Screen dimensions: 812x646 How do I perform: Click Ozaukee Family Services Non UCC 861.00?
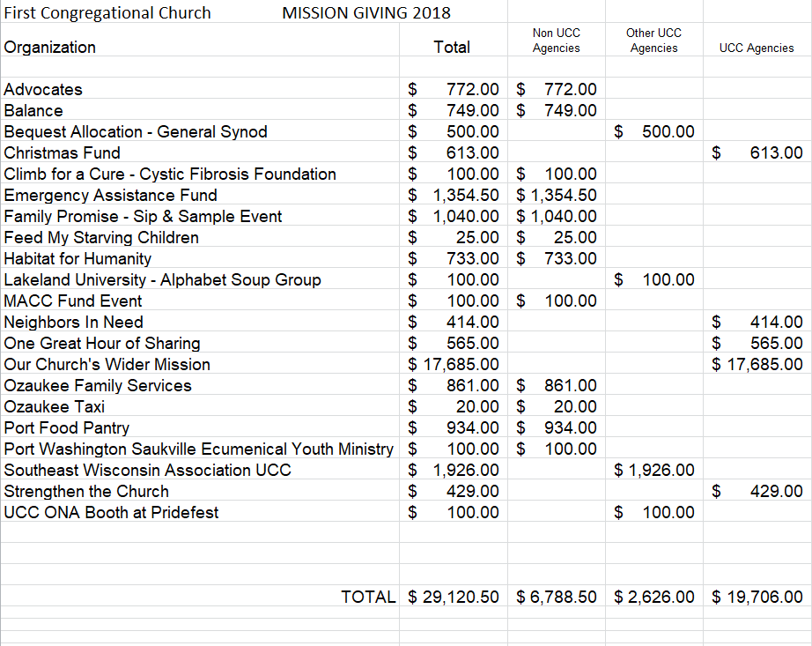tap(557, 385)
